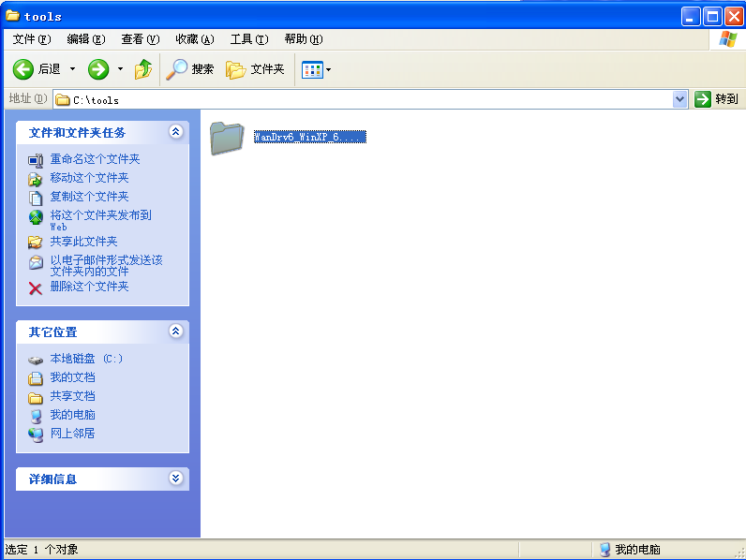Image resolution: width=746 pixels, height=560 pixels.
Task: Click the rename folder icon
Action: [36, 161]
